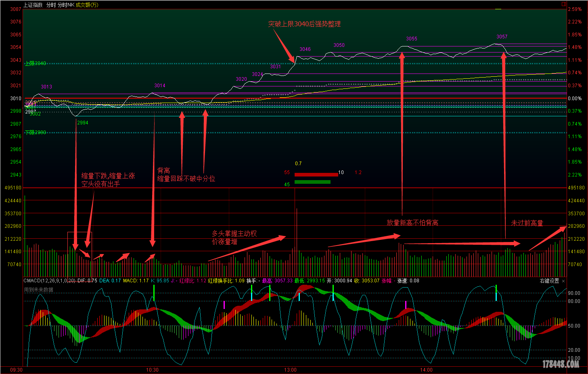
Task: Click the 收: 3053.07 closing value
Action: point(367,281)
